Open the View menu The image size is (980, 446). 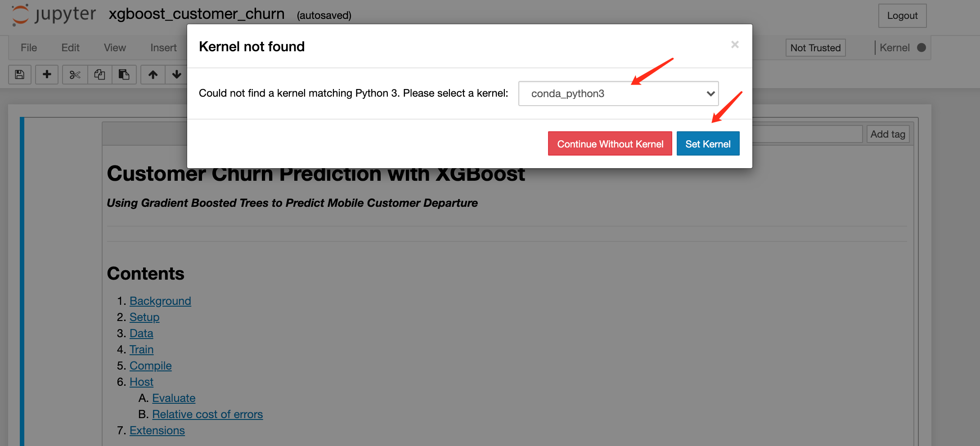pos(115,48)
